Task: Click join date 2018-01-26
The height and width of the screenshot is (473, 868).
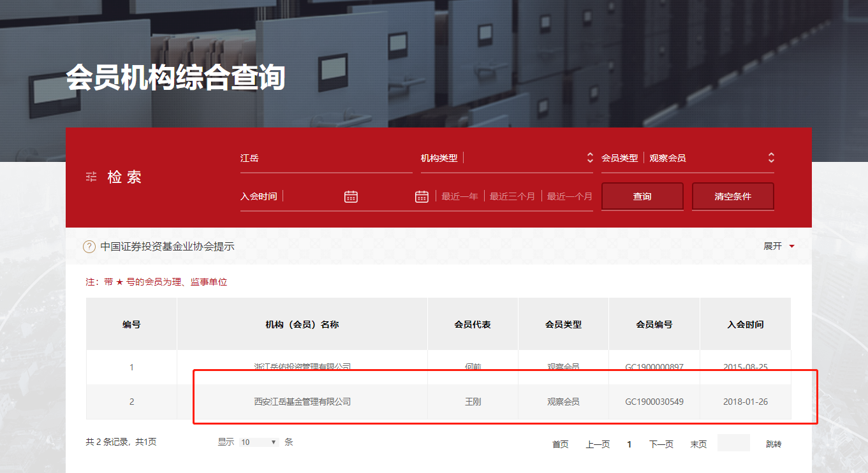Action: (x=746, y=402)
